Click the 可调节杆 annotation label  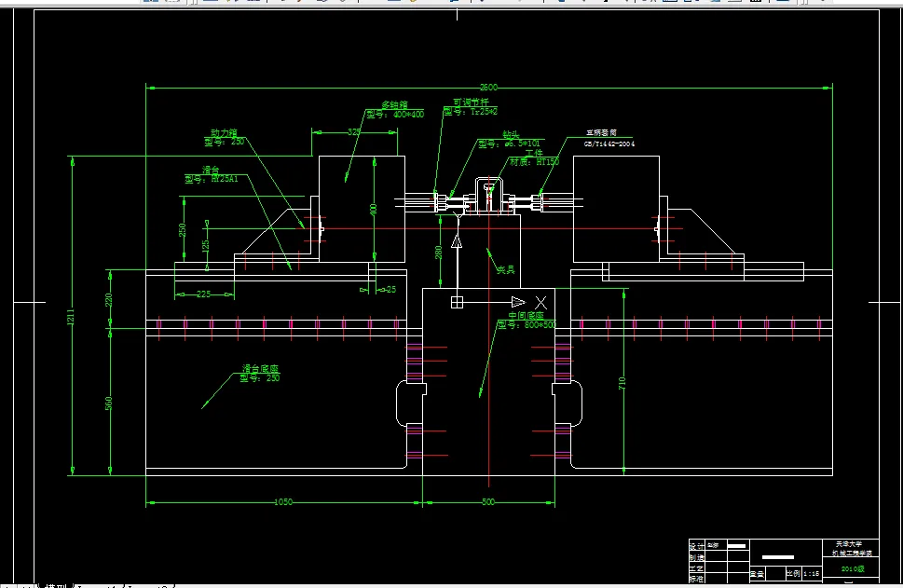click(470, 102)
